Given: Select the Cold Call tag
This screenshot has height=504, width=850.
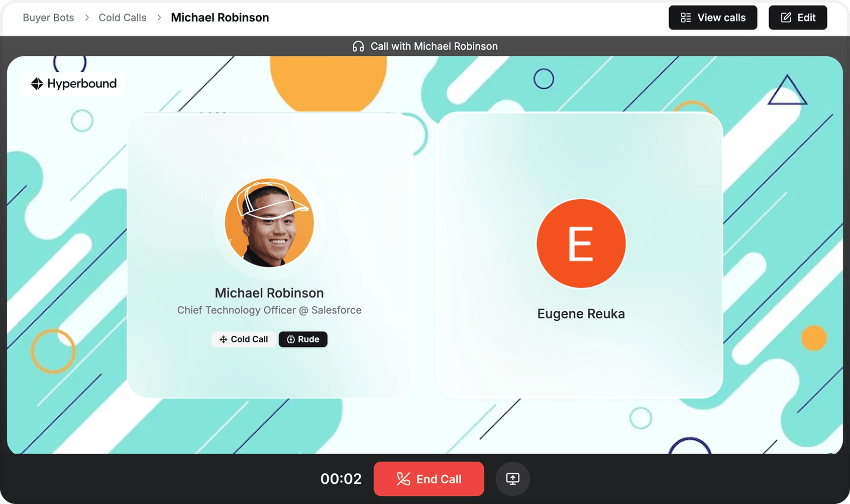Looking at the screenshot, I should [244, 339].
